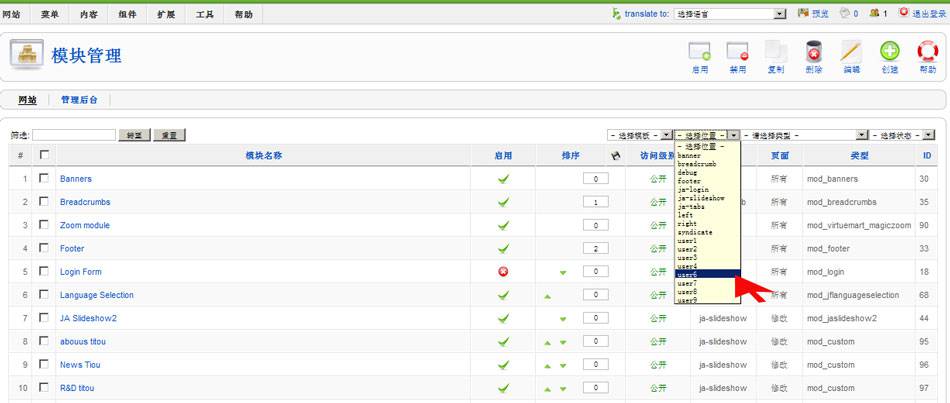Click the red 退出登录 logout icon

tap(904, 12)
